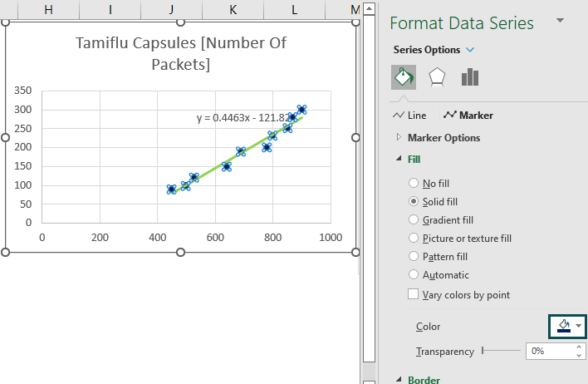Switch to the Line sub-tab
Image resolution: width=588 pixels, height=384 pixels.
pos(409,116)
